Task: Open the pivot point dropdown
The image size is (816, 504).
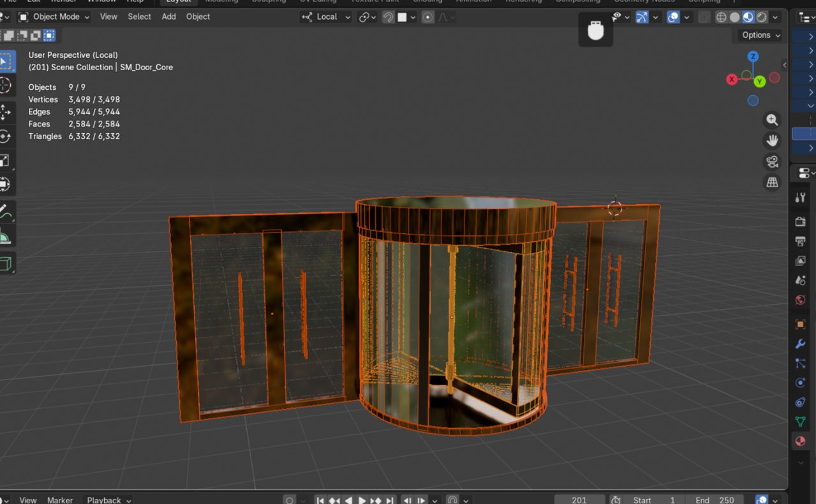Action: 367,17
